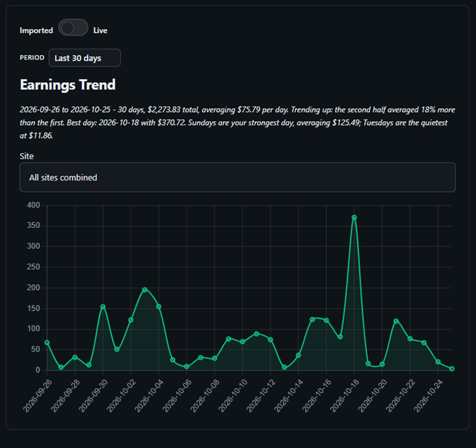Click the 'PERIOD' label

coord(32,58)
